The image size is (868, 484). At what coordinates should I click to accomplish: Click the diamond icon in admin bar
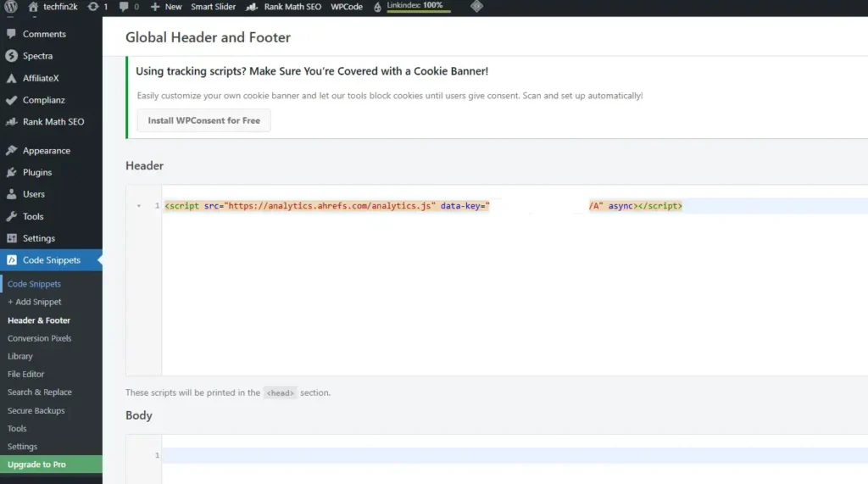coord(476,7)
